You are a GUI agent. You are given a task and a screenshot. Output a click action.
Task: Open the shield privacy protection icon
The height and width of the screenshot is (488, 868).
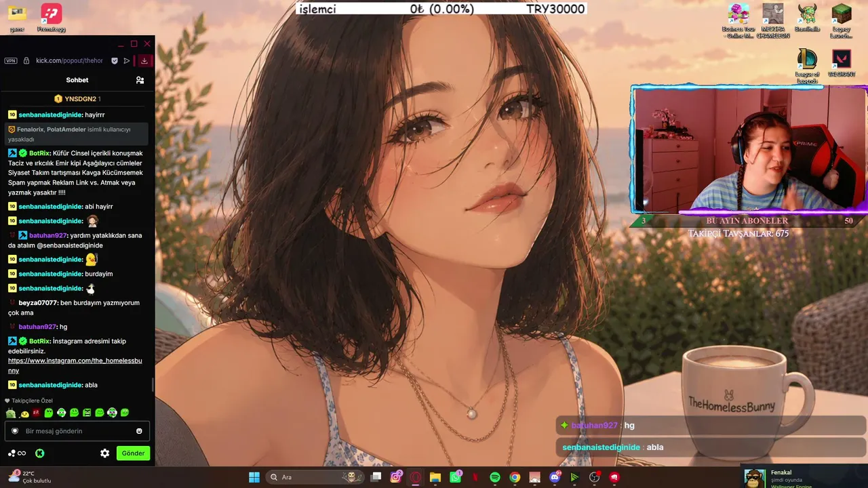[115, 60]
